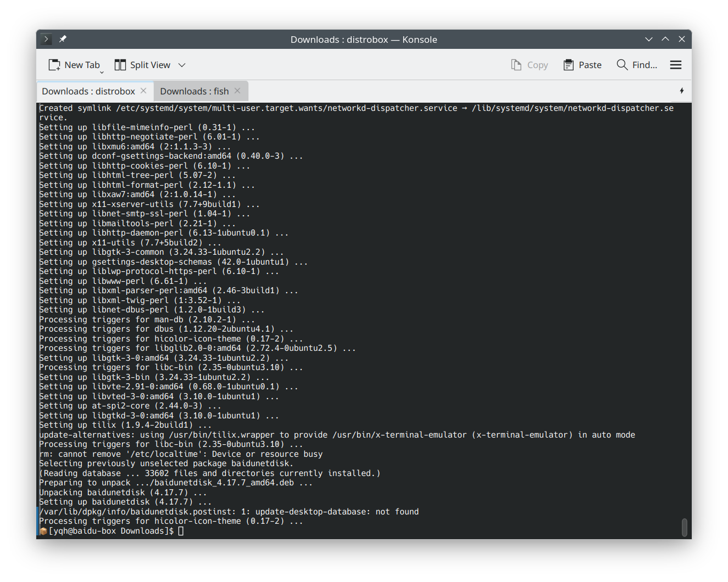728x582 pixels.
Task: Click the Split View button
Action: 143,65
